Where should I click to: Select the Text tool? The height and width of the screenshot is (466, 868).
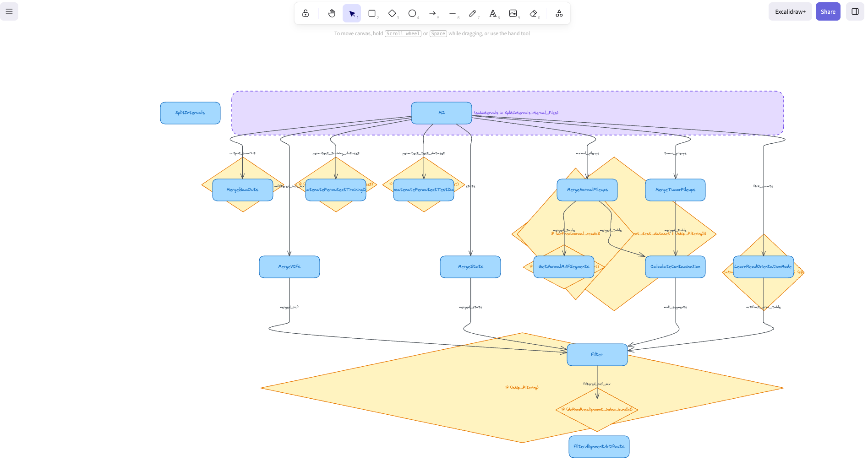[x=493, y=13]
